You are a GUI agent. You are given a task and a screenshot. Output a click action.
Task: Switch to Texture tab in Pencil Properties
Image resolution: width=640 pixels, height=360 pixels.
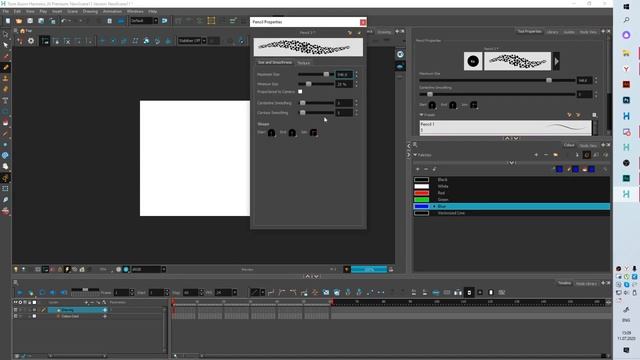304,63
